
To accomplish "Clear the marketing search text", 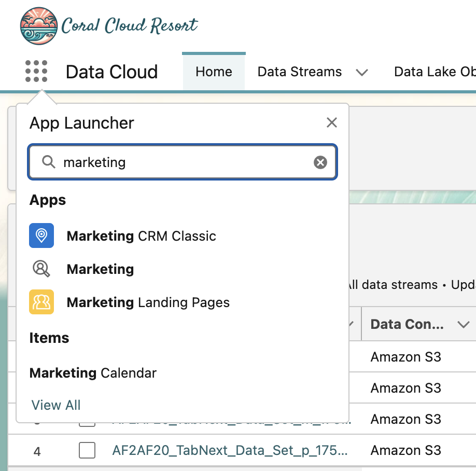I will 320,163.
